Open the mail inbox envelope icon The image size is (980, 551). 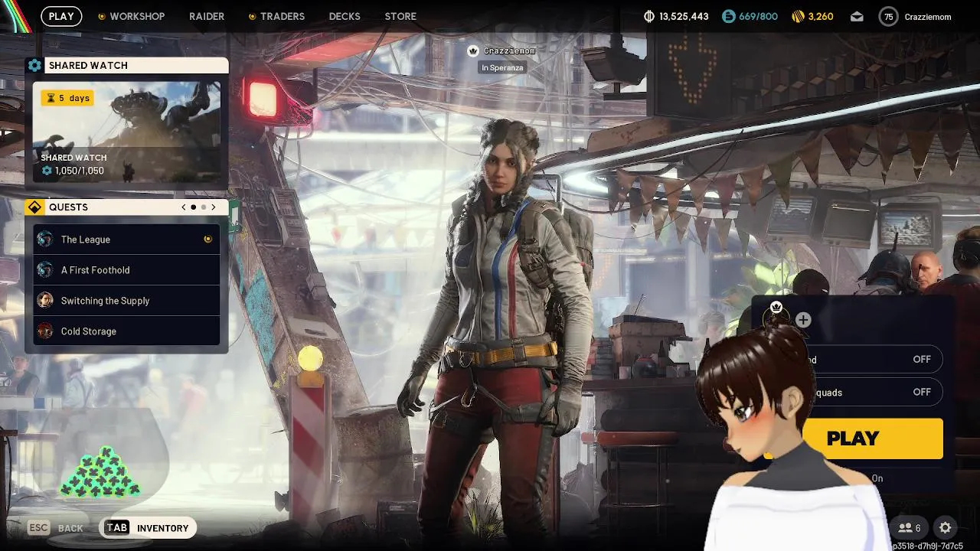[x=857, y=16]
